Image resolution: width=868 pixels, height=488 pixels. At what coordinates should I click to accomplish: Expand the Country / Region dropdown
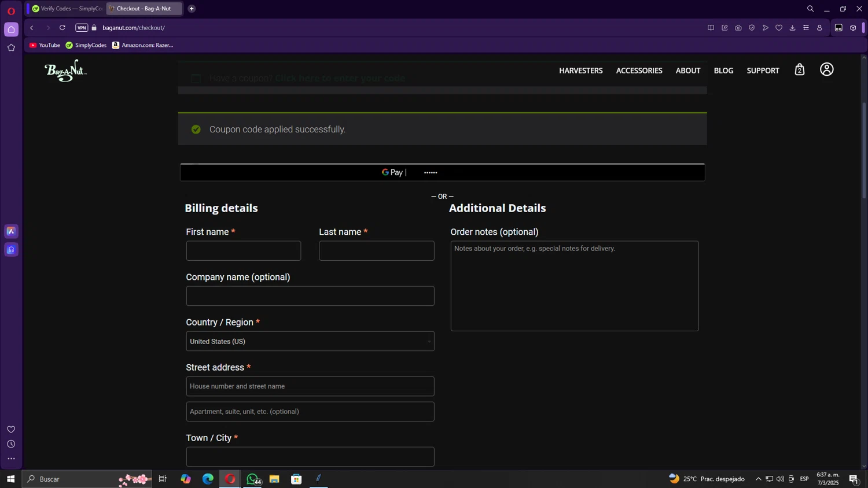coord(310,341)
